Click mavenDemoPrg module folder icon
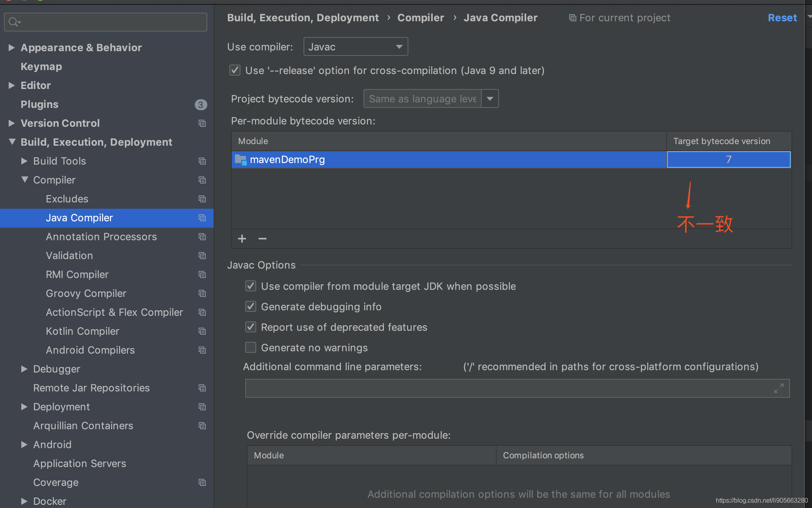This screenshot has height=508, width=812. coord(240,159)
